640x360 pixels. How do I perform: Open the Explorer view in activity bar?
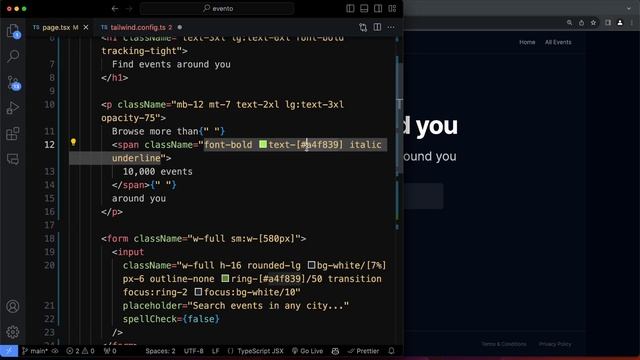click(13, 31)
